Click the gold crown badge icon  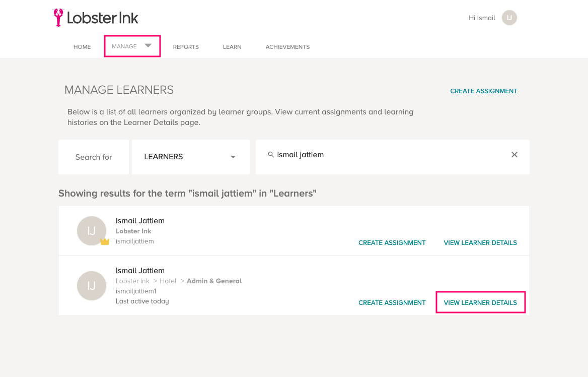[105, 241]
